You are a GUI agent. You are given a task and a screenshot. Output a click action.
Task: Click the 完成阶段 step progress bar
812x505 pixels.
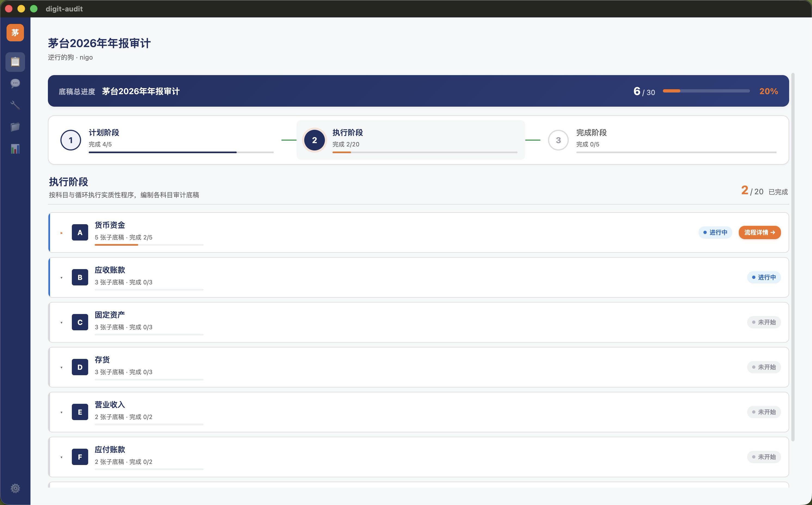coord(676,152)
